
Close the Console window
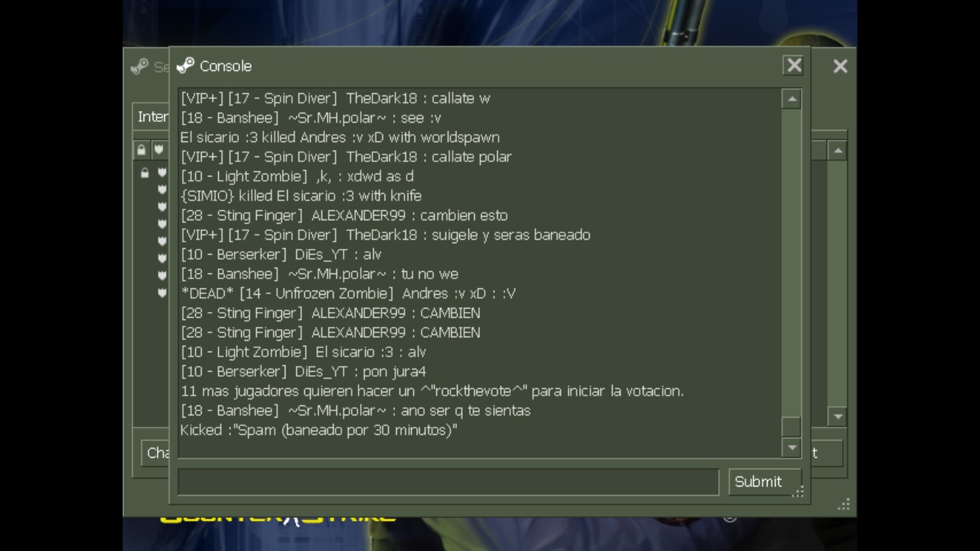pyautogui.click(x=793, y=65)
